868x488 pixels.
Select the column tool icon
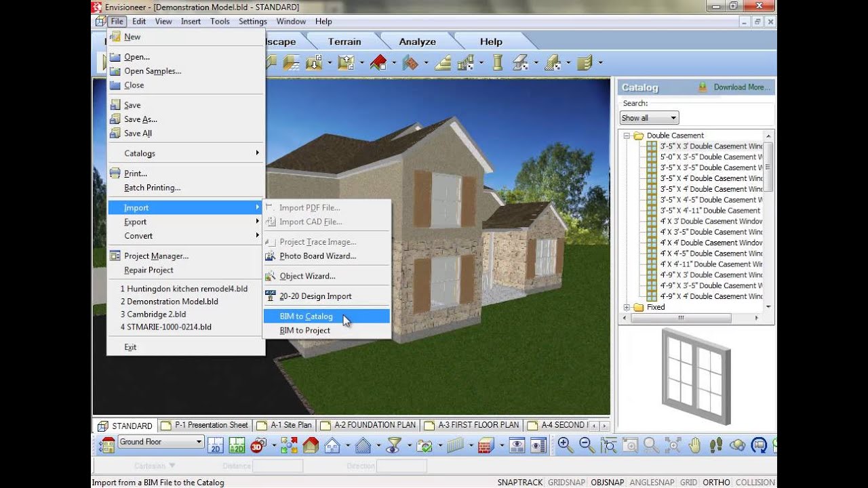point(498,63)
